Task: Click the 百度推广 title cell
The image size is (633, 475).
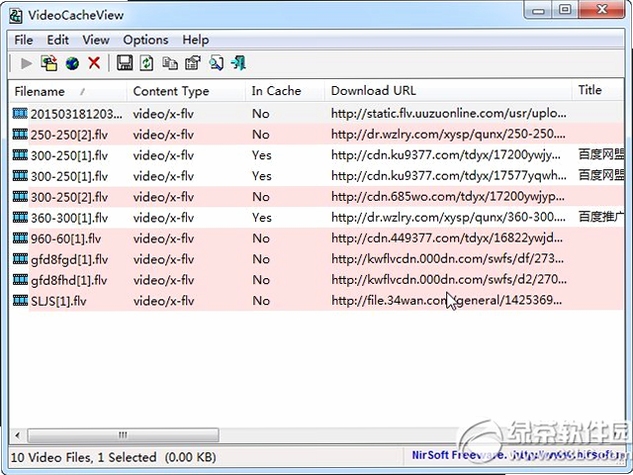Action: (x=601, y=217)
